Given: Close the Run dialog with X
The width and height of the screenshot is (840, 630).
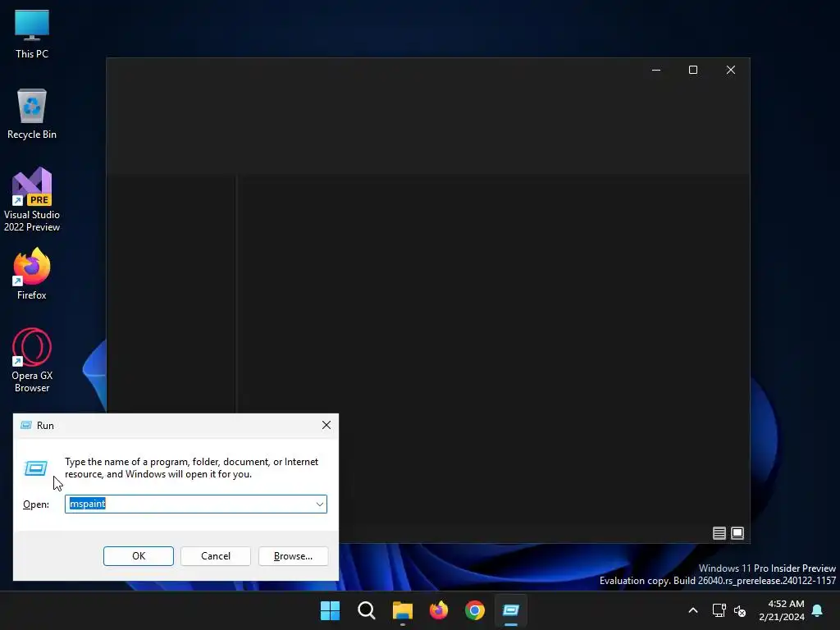Looking at the screenshot, I should click(326, 426).
